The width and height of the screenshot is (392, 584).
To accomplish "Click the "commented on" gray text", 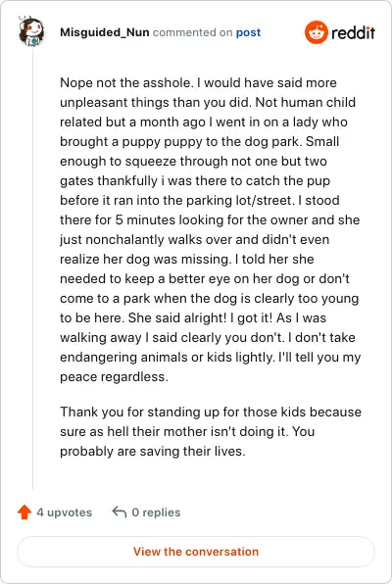I will click(193, 32).
